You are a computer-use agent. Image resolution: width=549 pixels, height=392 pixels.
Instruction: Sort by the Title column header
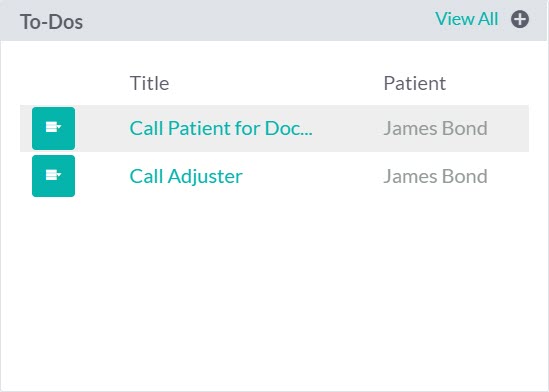[x=150, y=83]
